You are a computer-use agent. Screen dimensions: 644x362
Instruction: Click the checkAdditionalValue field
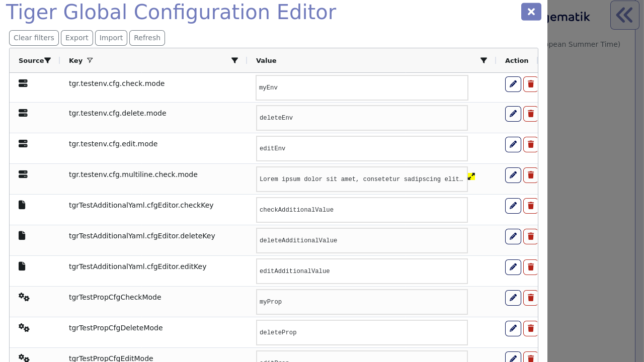[x=362, y=210]
